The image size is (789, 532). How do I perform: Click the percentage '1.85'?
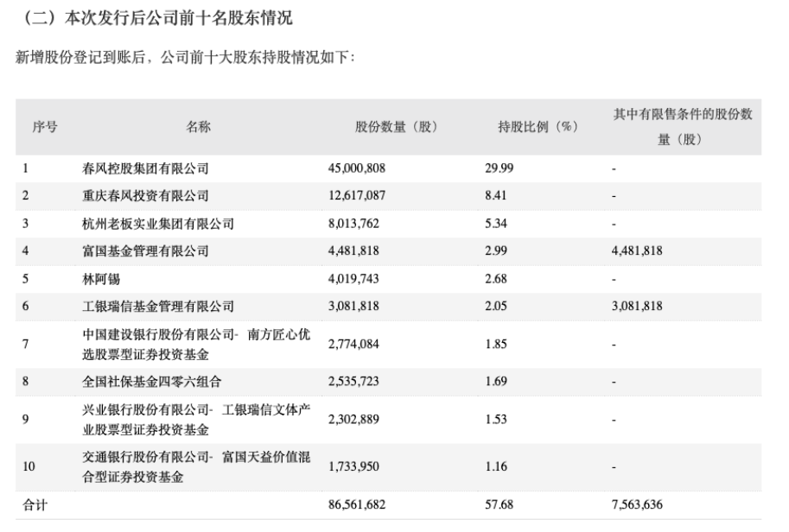click(496, 345)
